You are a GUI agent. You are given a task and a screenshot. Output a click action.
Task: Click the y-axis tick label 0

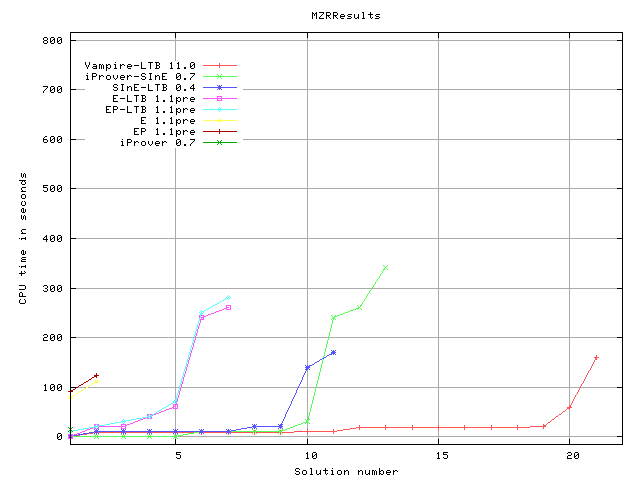59,437
